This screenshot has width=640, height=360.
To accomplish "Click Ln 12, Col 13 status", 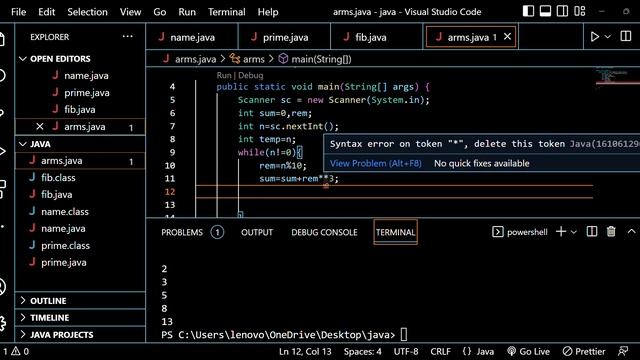I will [x=305, y=351].
